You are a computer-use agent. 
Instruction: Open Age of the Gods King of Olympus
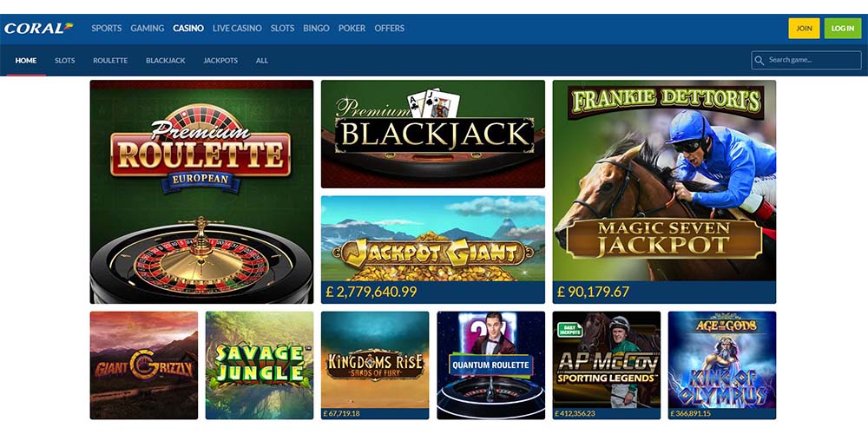tap(722, 365)
